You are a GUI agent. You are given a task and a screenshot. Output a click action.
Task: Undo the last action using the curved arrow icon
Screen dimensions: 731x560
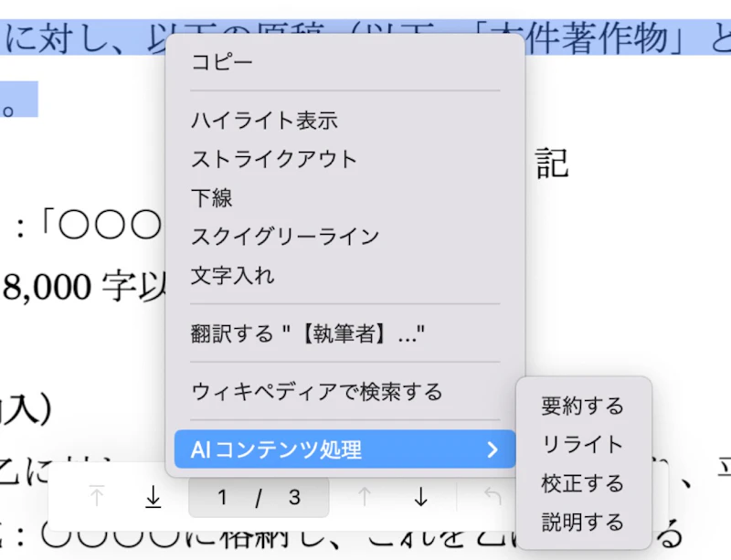click(494, 496)
